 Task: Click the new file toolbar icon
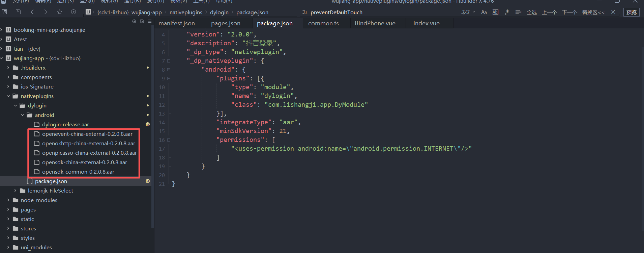(4, 12)
